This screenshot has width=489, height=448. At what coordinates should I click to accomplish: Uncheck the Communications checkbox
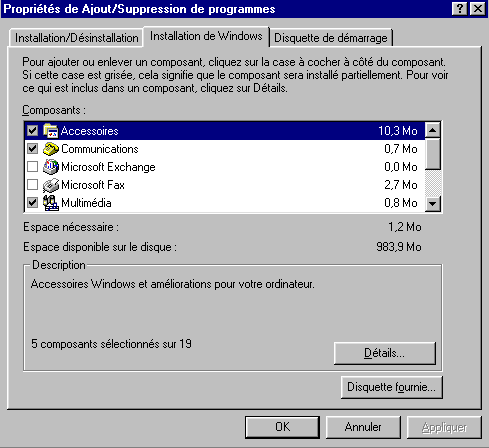32,149
